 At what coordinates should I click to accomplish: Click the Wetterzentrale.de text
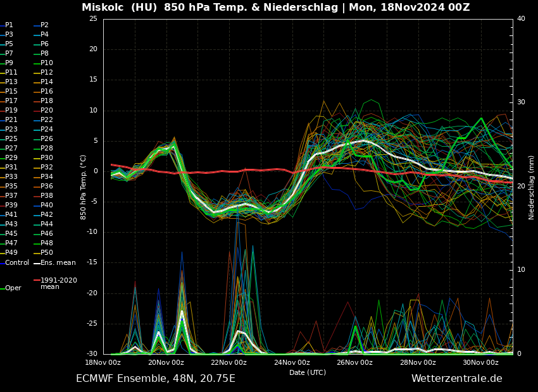pyautogui.click(x=456, y=379)
